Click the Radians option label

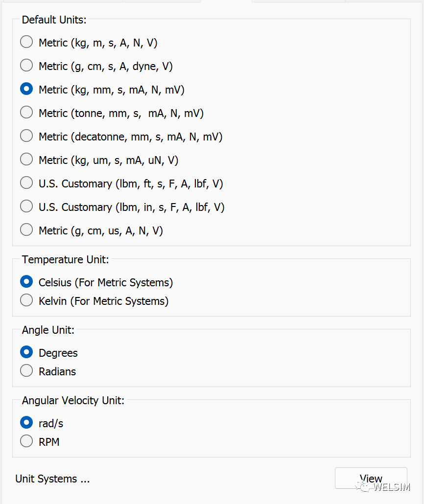(57, 371)
